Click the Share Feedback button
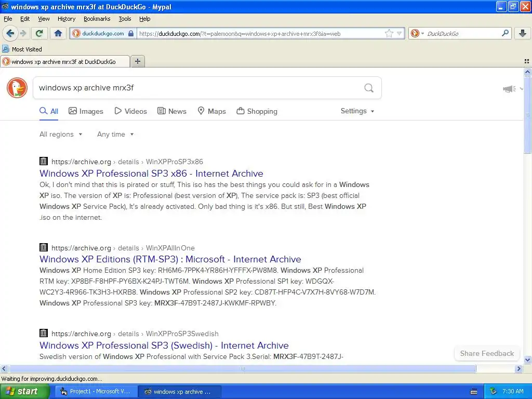 pyautogui.click(x=487, y=353)
